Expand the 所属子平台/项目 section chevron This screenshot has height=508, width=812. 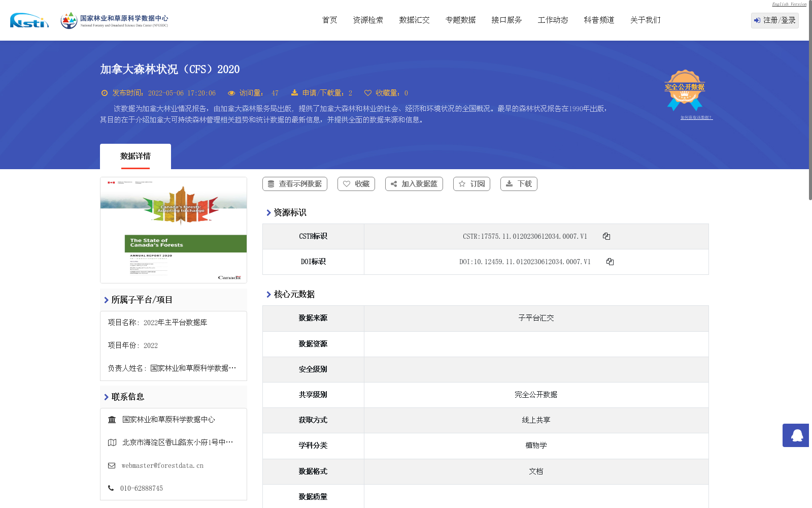[107, 300]
